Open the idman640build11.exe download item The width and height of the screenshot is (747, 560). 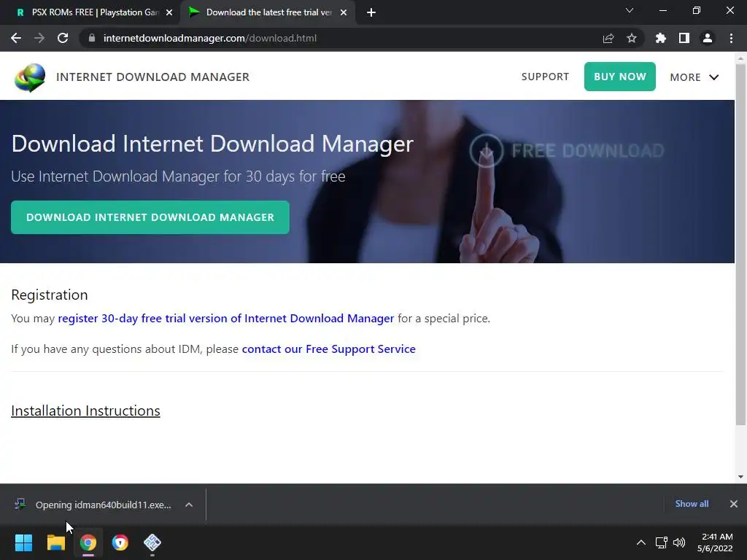103,505
